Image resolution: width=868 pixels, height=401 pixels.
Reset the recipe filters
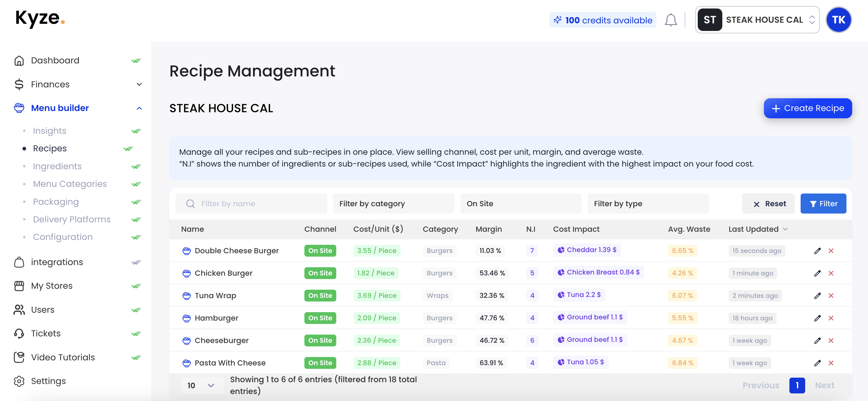coord(768,203)
